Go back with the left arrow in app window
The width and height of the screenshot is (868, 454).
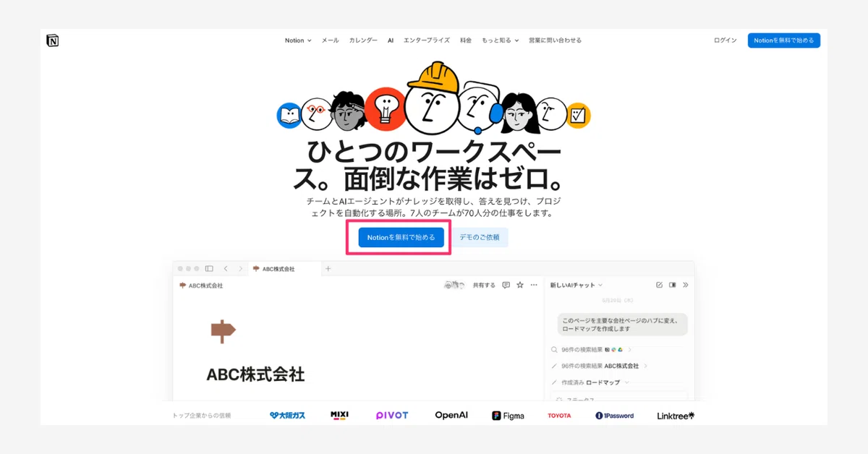tap(226, 269)
